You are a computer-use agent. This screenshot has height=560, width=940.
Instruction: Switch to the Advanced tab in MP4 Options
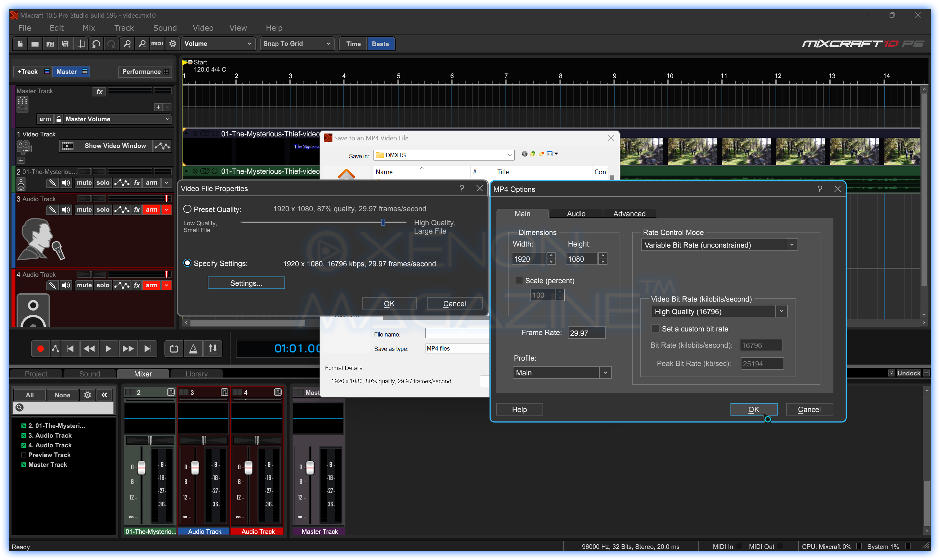(629, 213)
